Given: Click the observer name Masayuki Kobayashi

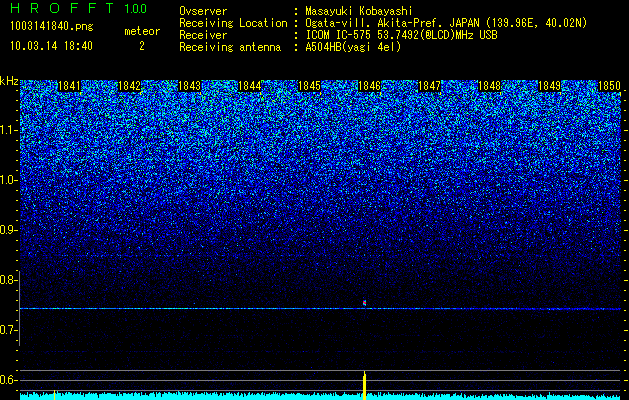Looking at the screenshot, I should pyautogui.click(x=359, y=11).
